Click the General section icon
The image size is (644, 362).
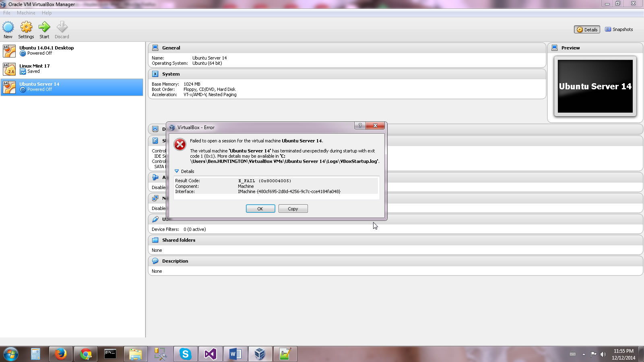click(x=155, y=47)
